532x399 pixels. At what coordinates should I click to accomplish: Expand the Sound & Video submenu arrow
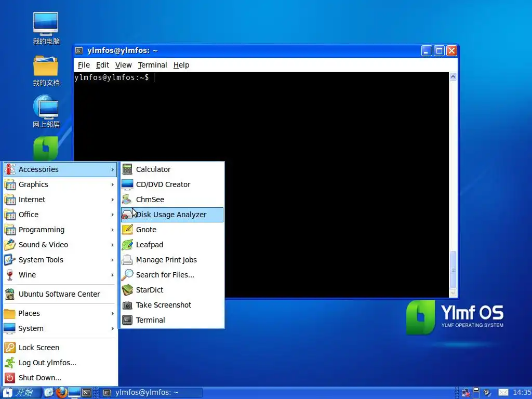[x=112, y=245]
